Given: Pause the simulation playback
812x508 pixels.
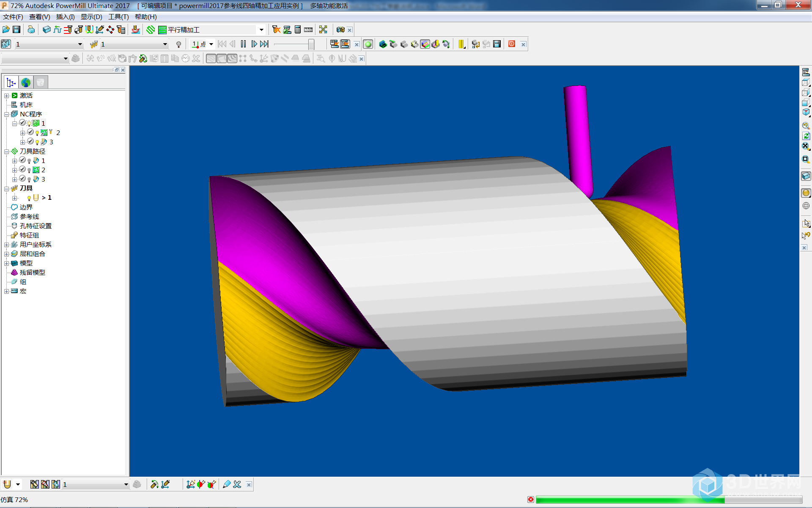Looking at the screenshot, I should pos(243,44).
